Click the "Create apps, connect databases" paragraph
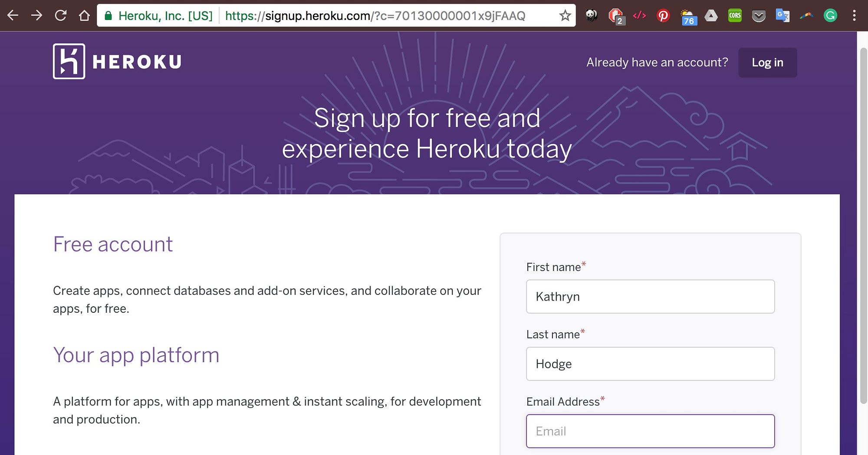Image resolution: width=868 pixels, height=455 pixels. pos(267,299)
